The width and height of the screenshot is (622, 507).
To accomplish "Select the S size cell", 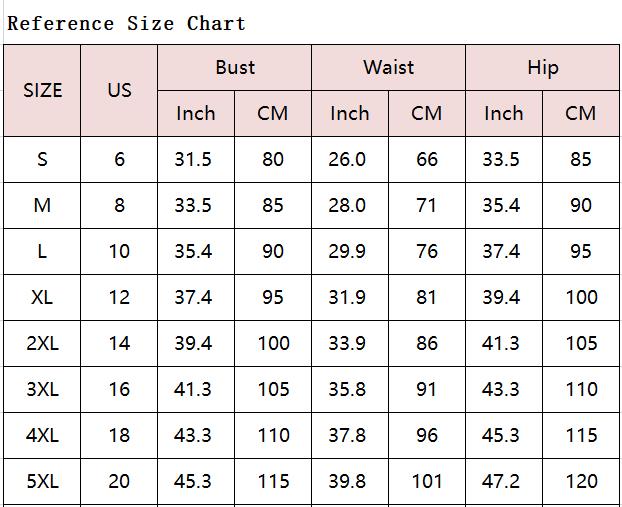I will tap(42, 159).
